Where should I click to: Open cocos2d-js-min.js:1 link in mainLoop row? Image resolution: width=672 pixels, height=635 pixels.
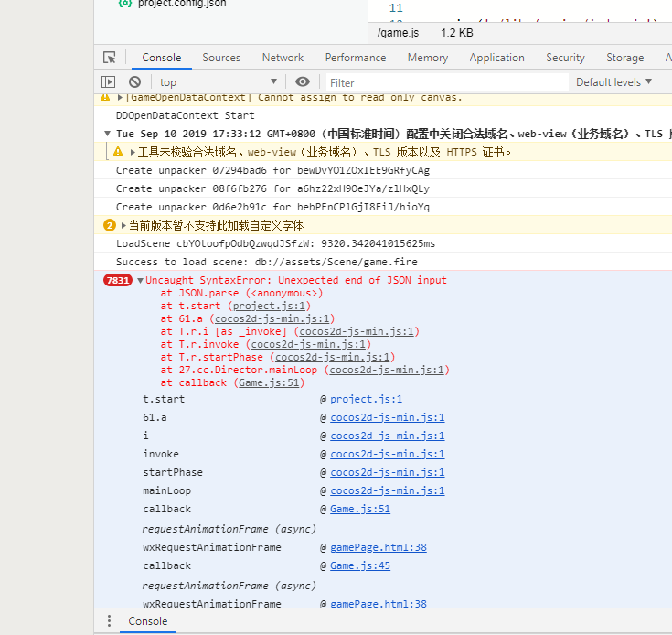(x=387, y=491)
